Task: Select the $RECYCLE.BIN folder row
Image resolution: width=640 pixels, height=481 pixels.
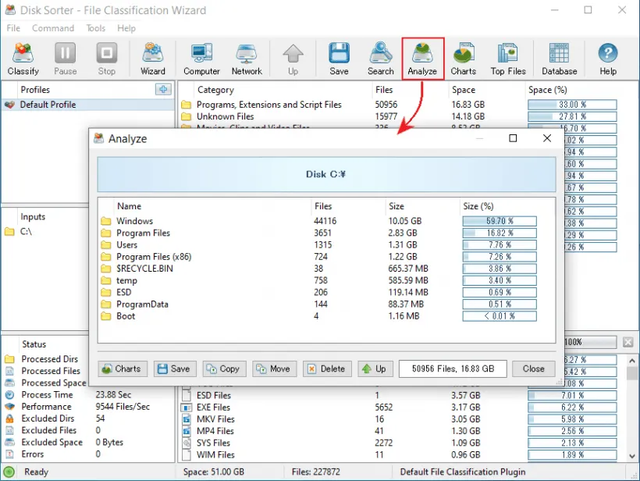Action: (327, 268)
